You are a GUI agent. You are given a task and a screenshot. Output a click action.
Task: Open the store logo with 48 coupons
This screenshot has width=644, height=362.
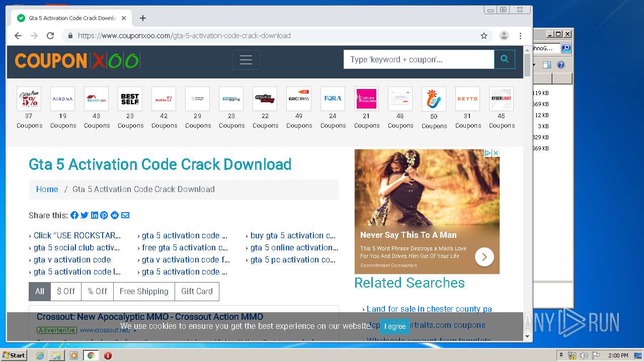(x=400, y=99)
